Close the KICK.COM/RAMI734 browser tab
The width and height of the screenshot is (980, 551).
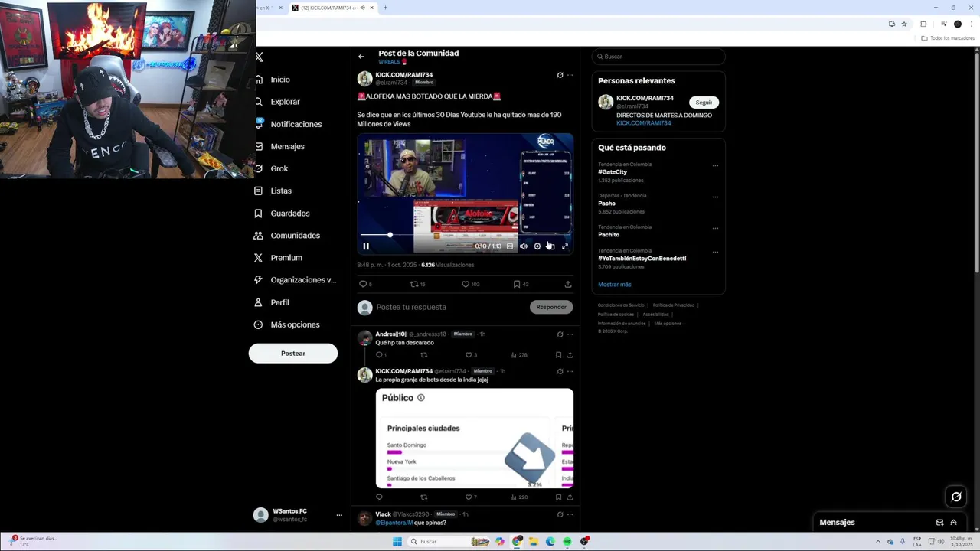371,8
